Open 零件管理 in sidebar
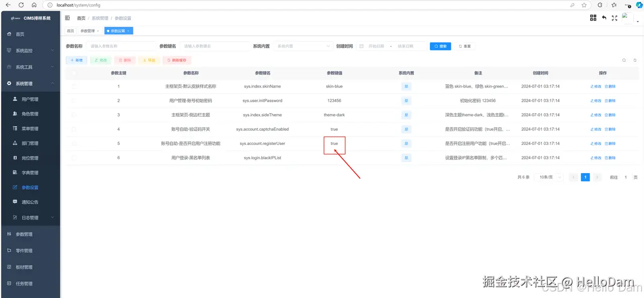This screenshot has height=298, width=644. 30,250
